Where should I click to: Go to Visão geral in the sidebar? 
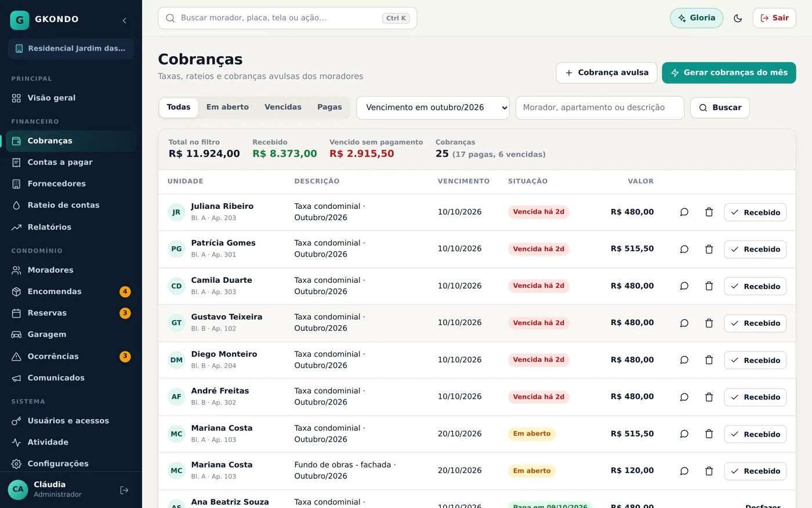point(71,98)
